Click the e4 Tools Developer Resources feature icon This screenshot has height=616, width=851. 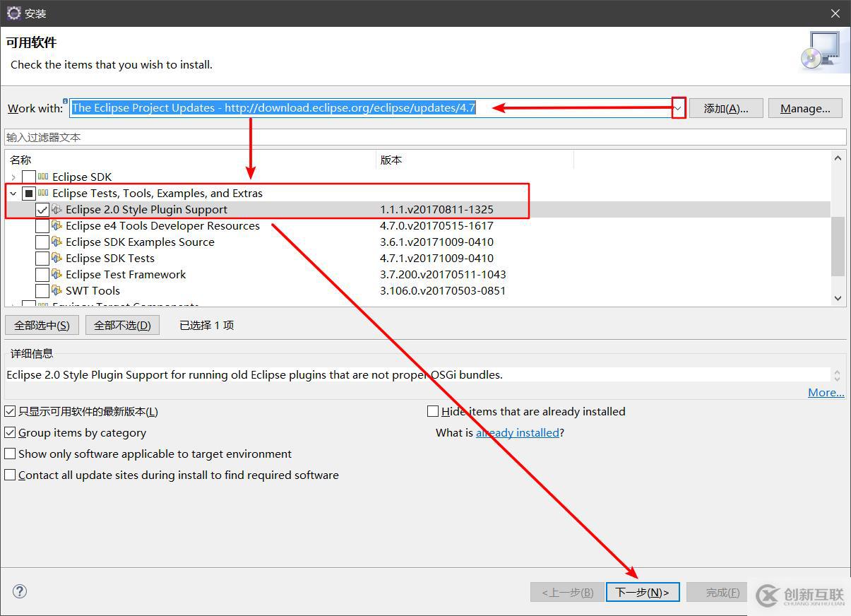click(57, 225)
